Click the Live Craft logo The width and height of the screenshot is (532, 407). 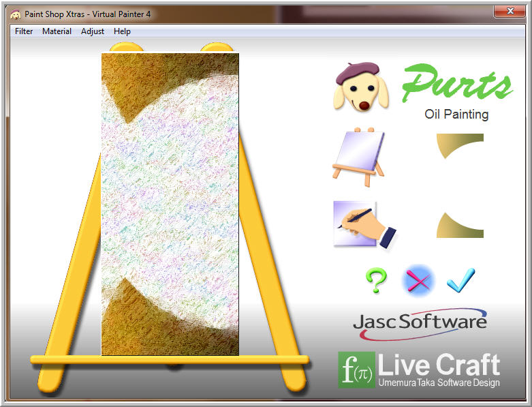point(419,370)
